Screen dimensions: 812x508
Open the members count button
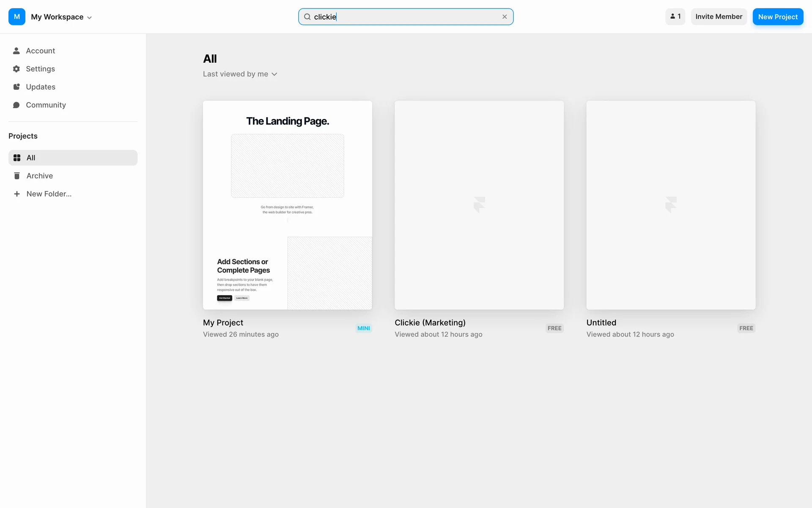pyautogui.click(x=675, y=17)
